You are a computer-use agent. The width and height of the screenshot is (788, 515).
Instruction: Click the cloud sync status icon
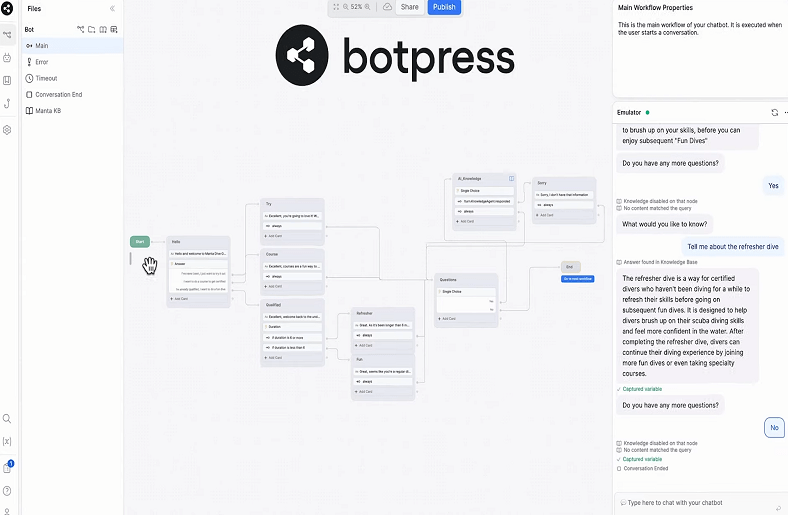tap(387, 7)
